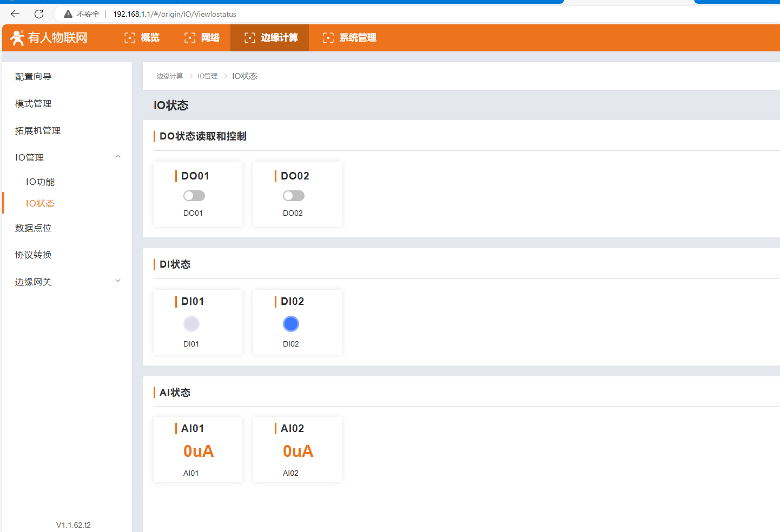
Task: Click the DI02 blue status indicator
Action: tap(291, 324)
